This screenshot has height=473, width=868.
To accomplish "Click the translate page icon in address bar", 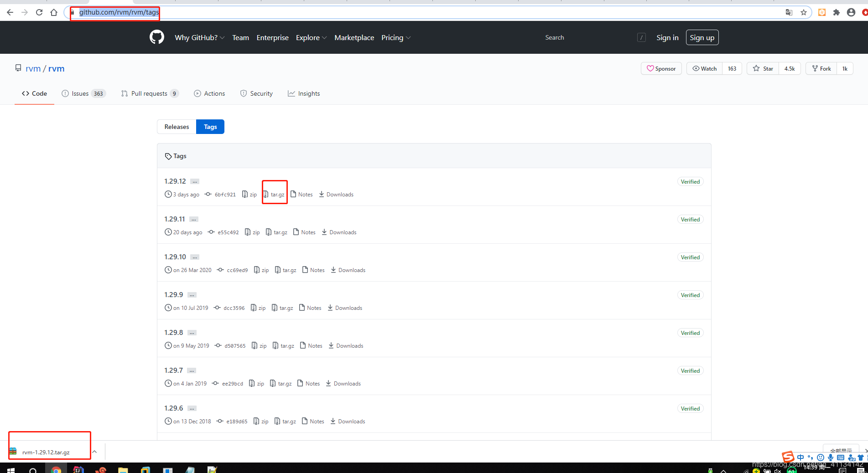I will point(789,12).
